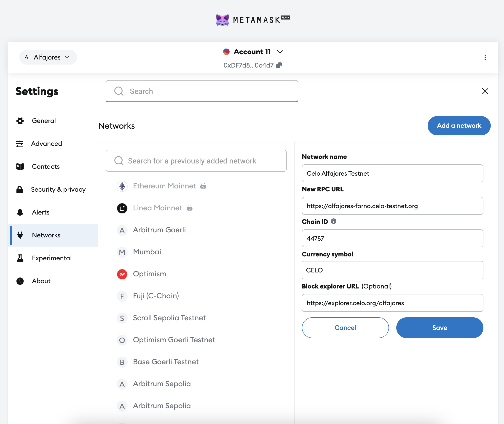
Task: Select the Optimism network OP icon
Action: pyautogui.click(x=122, y=274)
